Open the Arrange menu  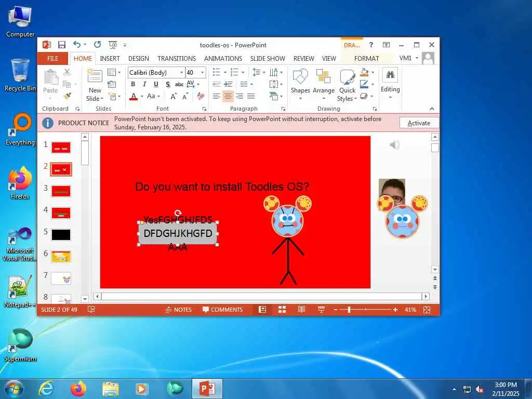click(323, 85)
